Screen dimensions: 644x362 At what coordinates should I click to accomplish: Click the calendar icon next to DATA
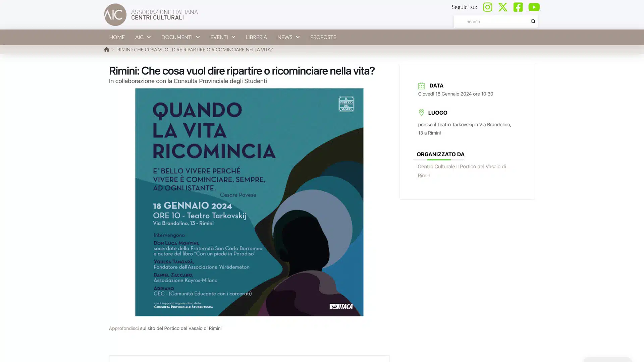(422, 86)
